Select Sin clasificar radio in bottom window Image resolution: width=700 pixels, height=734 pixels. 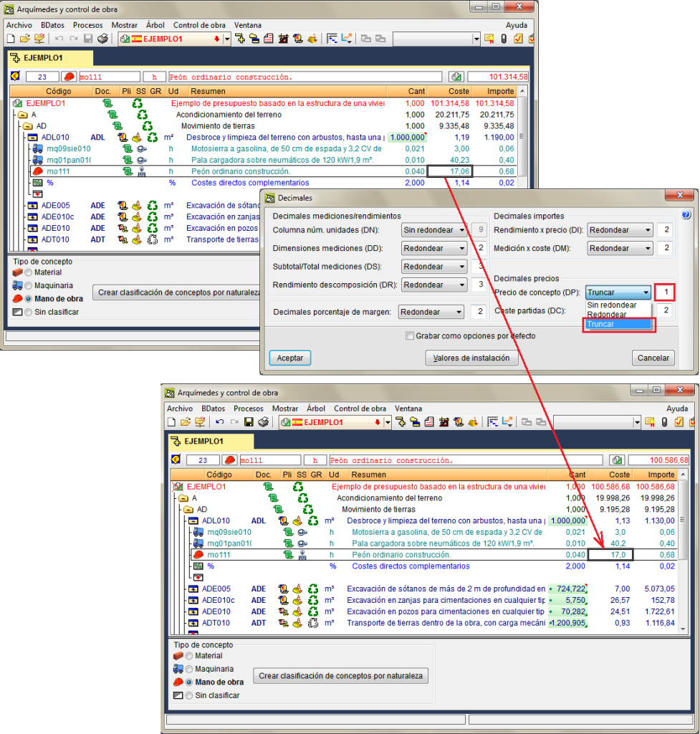pyautogui.click(x=189, y=695)
